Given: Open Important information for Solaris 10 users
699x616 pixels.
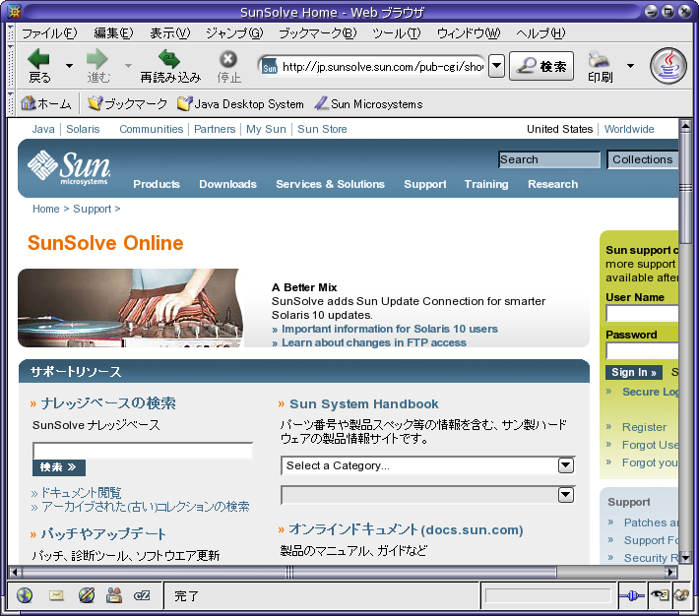Looking at the screenshot, I should [x=390, y=329].
